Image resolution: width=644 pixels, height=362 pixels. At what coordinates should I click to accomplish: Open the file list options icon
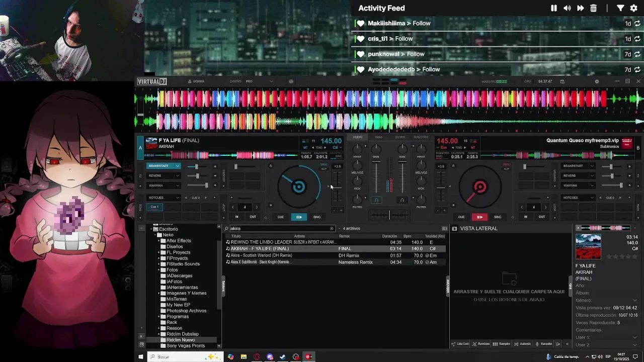[x=444, y=229]
